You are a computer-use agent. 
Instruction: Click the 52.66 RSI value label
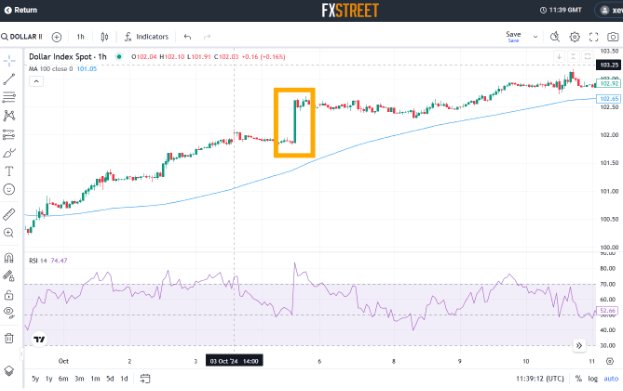(x=608, y=311)
